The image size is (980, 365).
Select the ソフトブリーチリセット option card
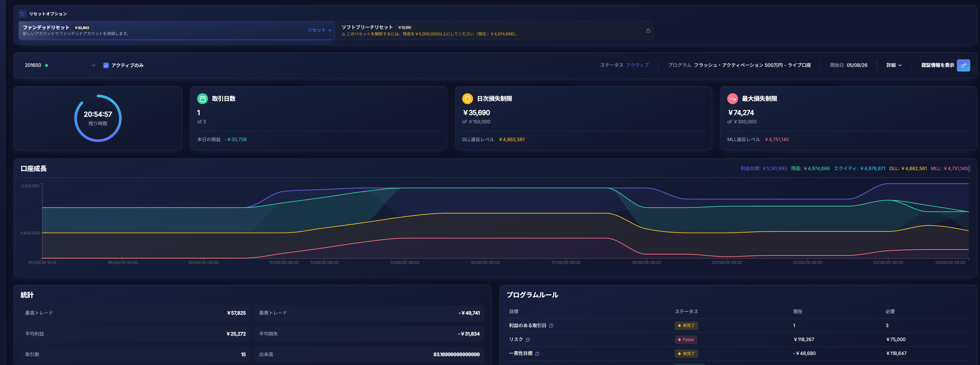(495, 30)
